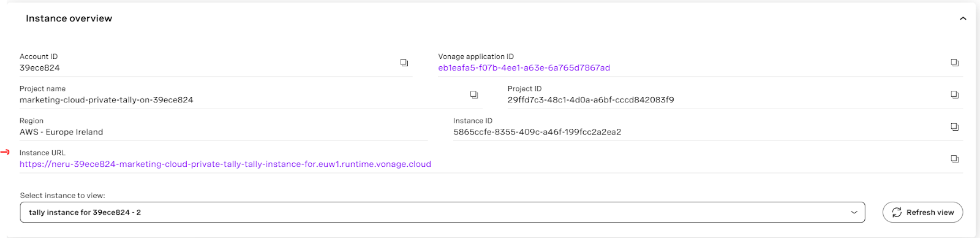Open the Instance URL runtime.vonage.cloud link
Image resolution: width=980 pixels, height=238 pixels.
[225, 164]
